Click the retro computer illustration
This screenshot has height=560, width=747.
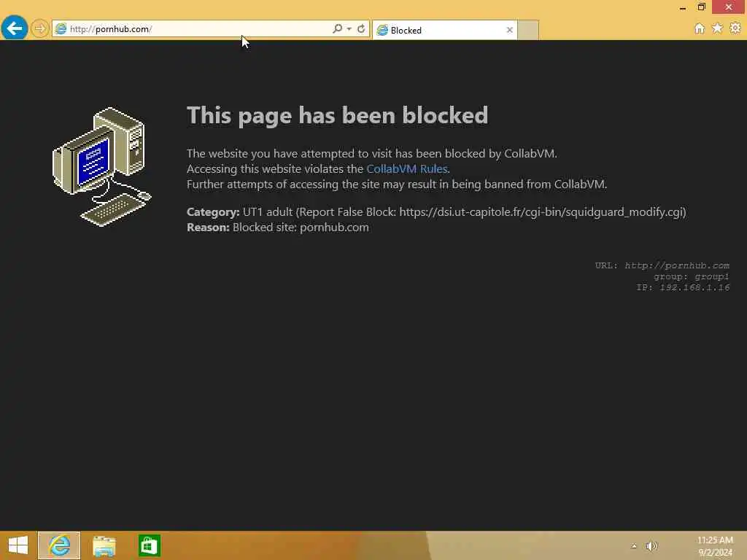tap(102, 167)
